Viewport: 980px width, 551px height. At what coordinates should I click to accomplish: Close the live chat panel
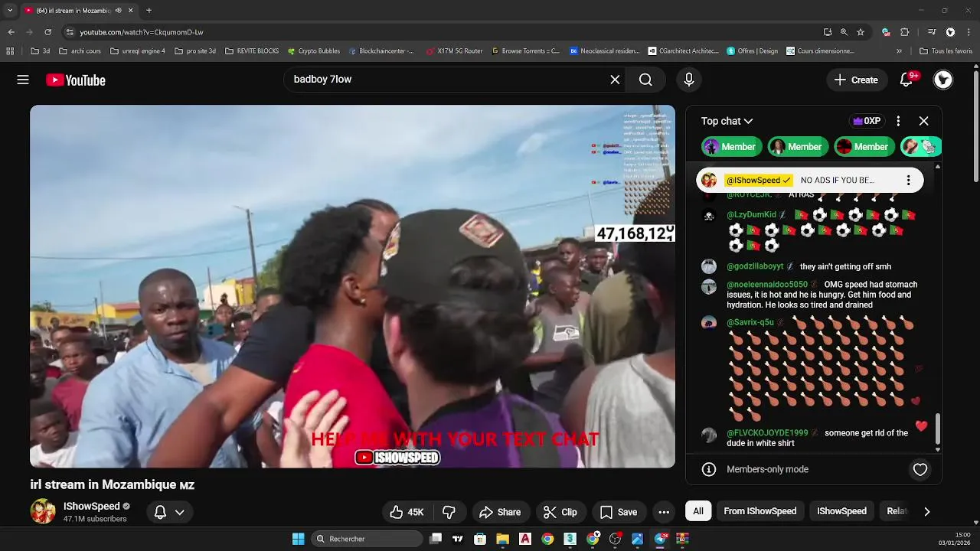[x=923, y=121]
